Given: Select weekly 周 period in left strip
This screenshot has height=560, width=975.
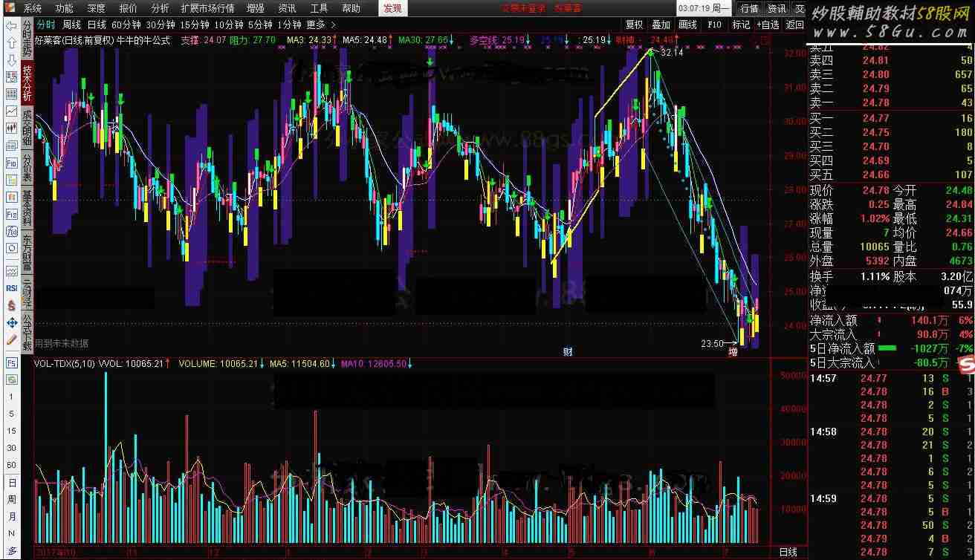Looking at the screenshot, I should point(11,500).
